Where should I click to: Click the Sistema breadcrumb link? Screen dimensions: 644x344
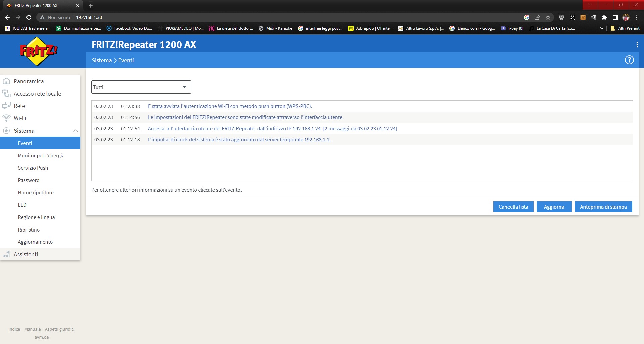point(102,60)
